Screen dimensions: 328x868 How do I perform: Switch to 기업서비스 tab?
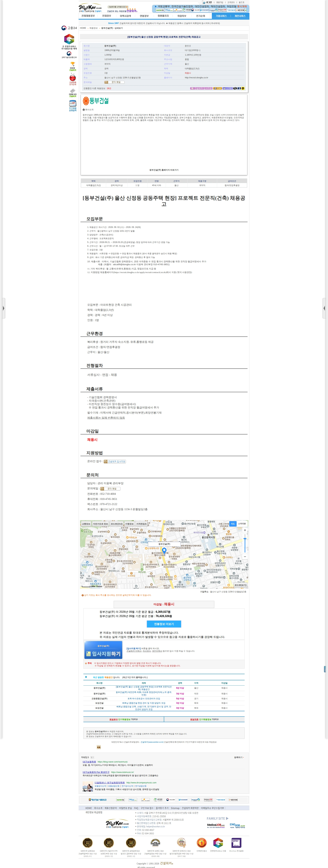pyautogui.click(x=221, y=16)
